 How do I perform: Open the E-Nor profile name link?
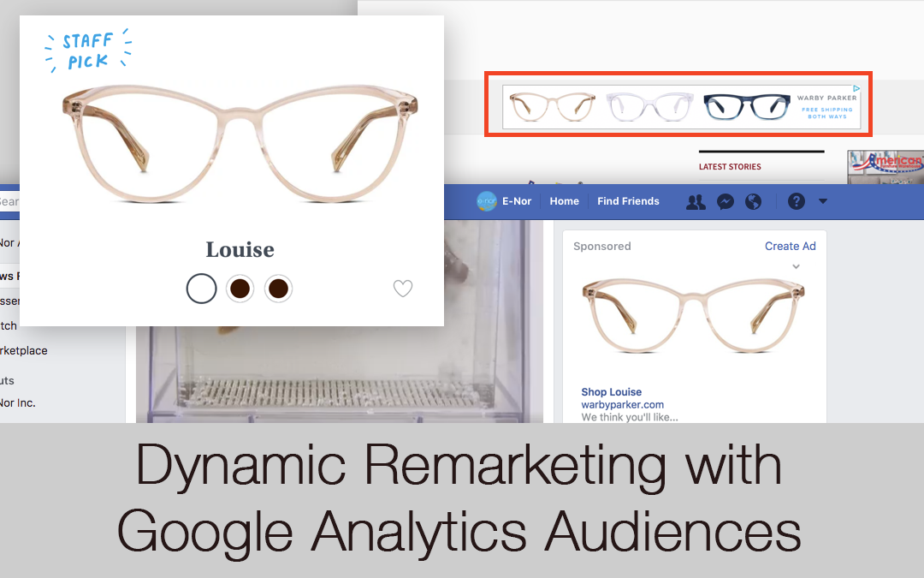tap(517, 201)
